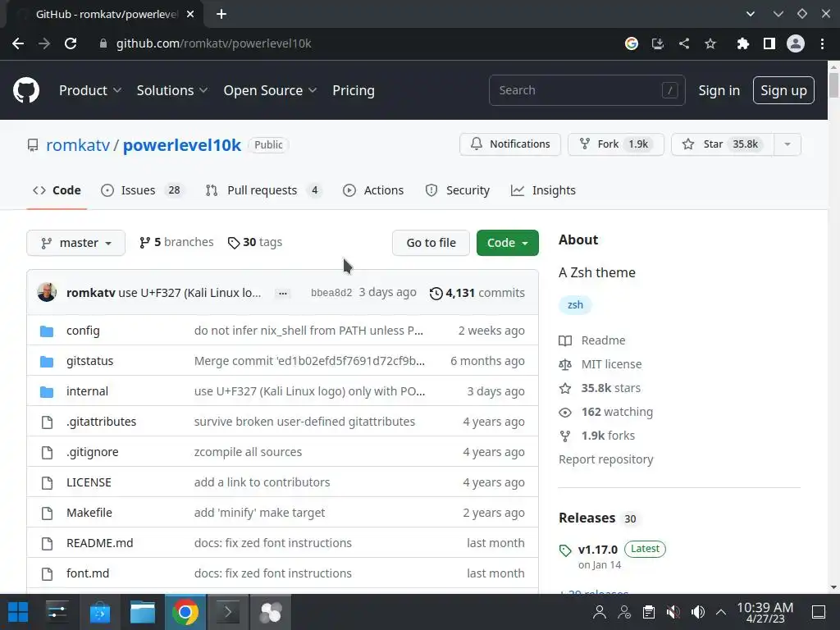Open the Open Source dropdown menu
This screenshot has width=840, height=630.
[x=270, y=90]
